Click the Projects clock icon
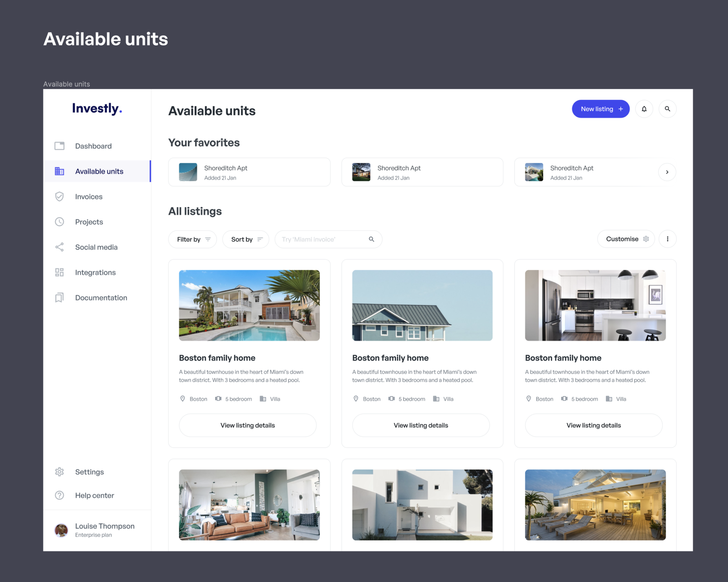This screenshot has width=728, height=582. click(x=60, y=222)
